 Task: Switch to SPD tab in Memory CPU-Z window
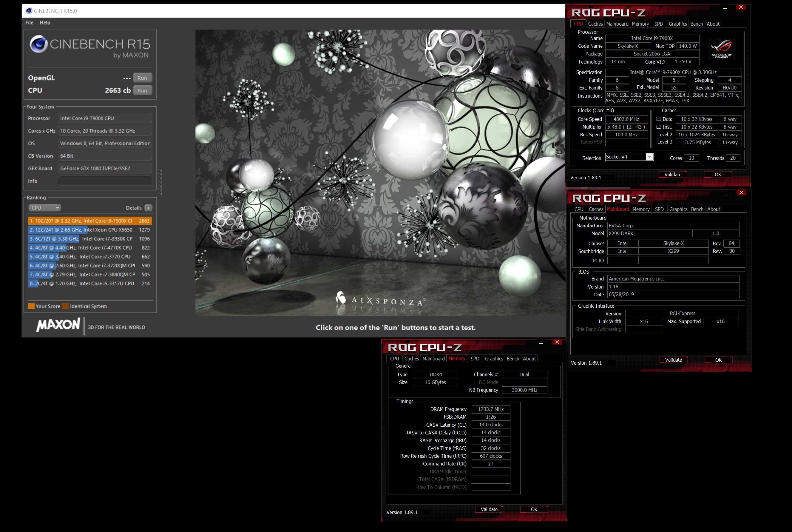(x=475, y=359)
